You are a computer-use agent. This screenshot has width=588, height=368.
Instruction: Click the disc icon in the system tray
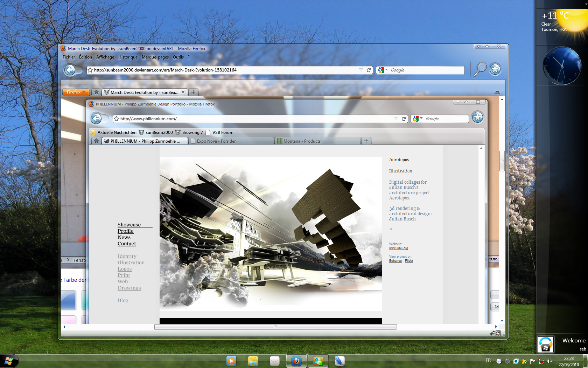[x=499, y=361]
